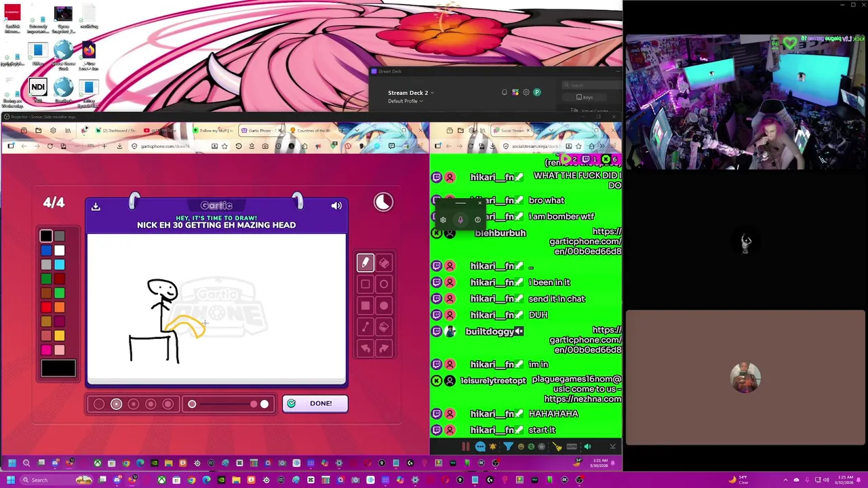Redo the last stroke
This screenshot has width=868, height=488.
(384, 348)
